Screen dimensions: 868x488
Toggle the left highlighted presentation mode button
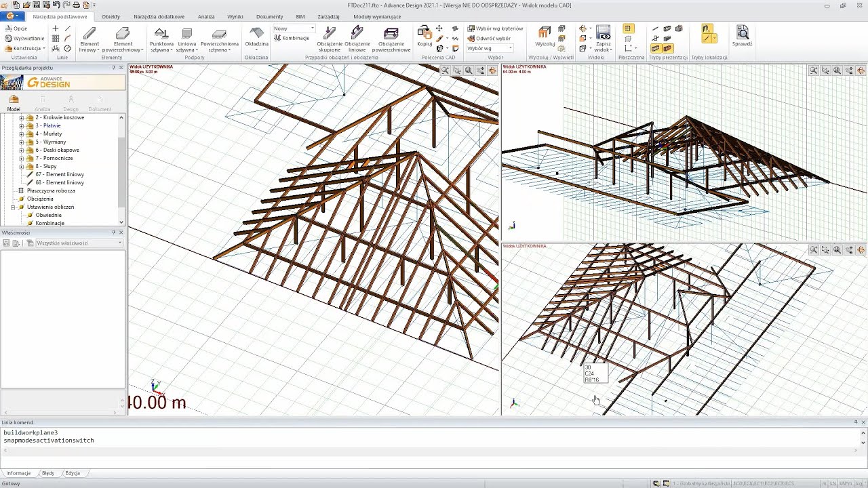point(655,49)
